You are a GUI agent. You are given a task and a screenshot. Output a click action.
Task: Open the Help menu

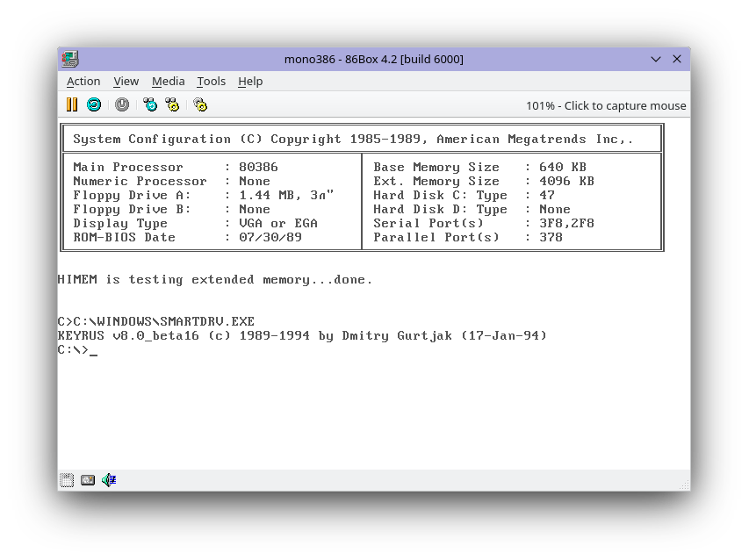click(250, 82)
